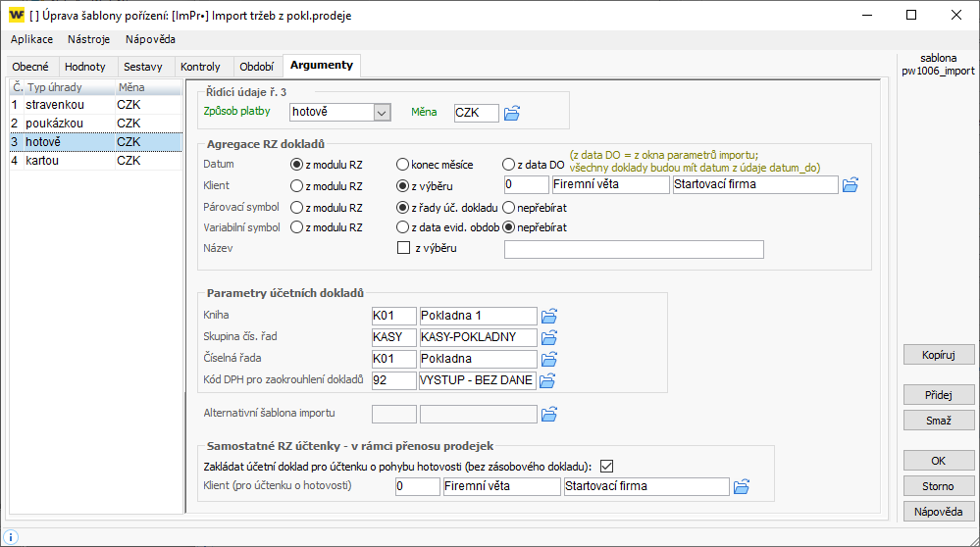Viewport: 980px width, 547px height.
Task: Open the Nástroje menu
Action: 88,39
